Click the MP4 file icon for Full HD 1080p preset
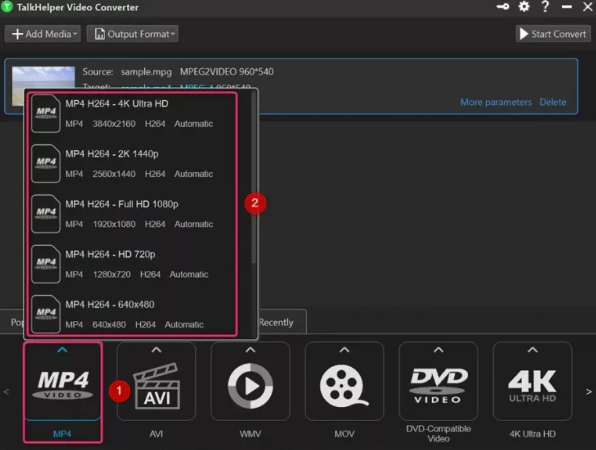Image resolution: width=596 pixels, height=450 pixels. (46, 214)
